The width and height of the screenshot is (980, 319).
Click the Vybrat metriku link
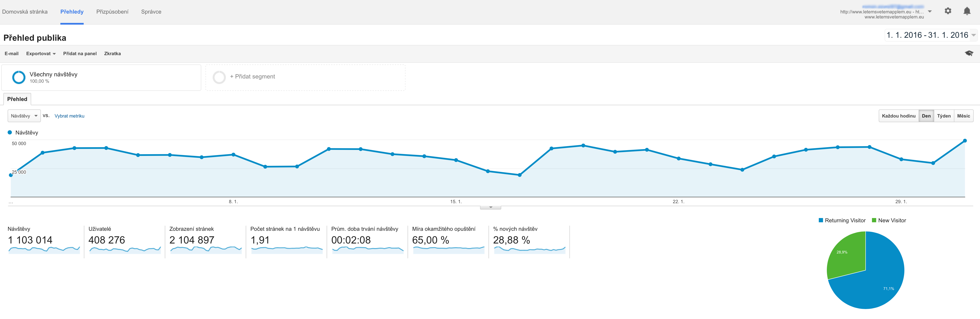point(69,116)
